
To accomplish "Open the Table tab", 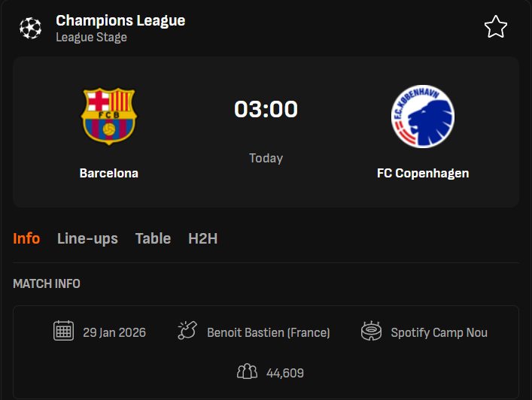I will (153, 238).
